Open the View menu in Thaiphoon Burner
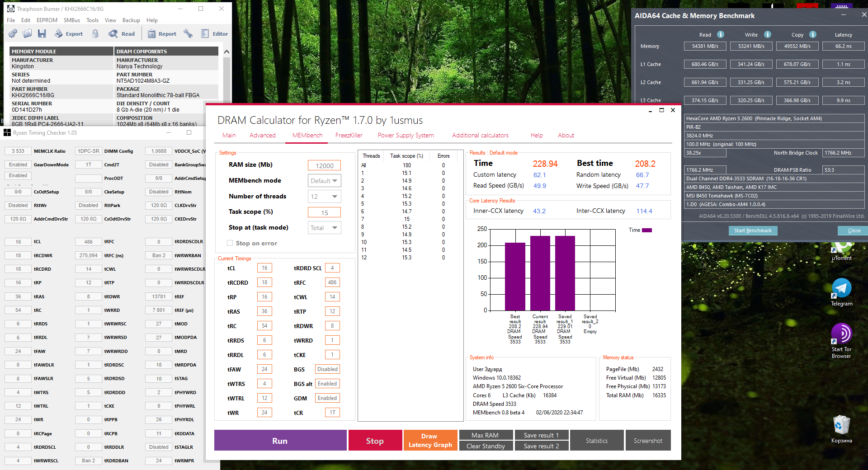 [x=111, y=20]
